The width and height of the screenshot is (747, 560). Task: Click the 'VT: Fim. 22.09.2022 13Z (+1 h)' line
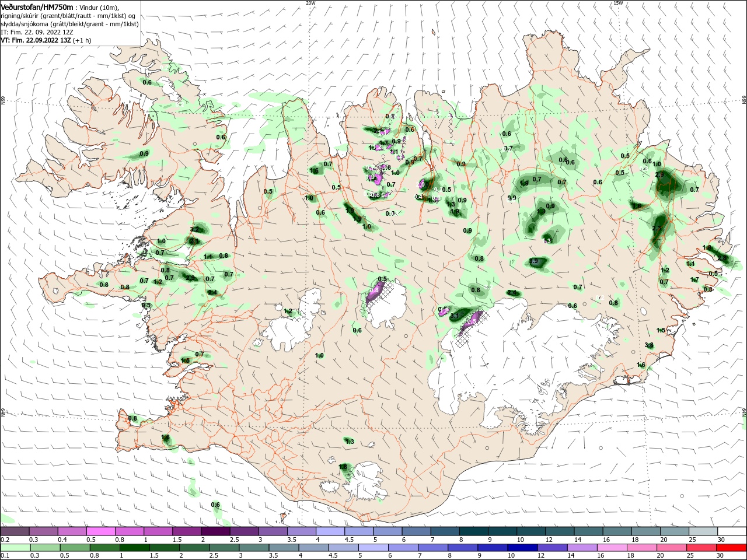[46, 40]
